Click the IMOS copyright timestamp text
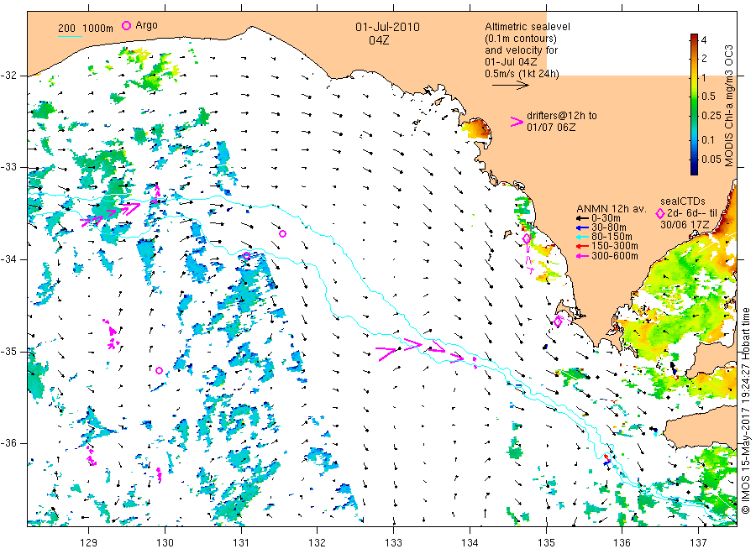 tap(745, 410)
